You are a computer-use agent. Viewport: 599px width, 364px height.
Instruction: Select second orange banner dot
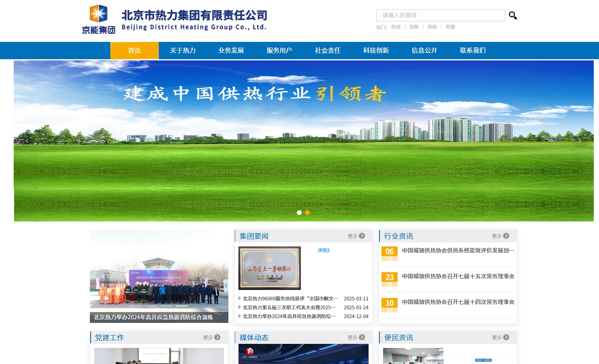[307, 213]
